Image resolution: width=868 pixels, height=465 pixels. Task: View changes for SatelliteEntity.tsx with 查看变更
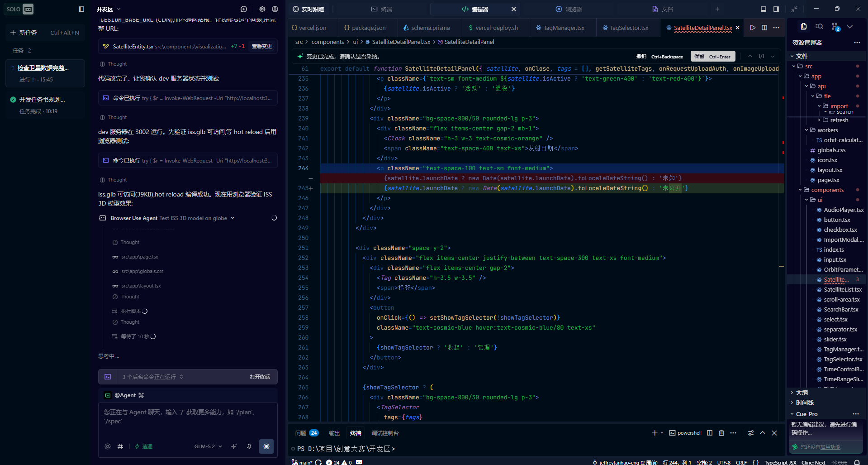262,46
